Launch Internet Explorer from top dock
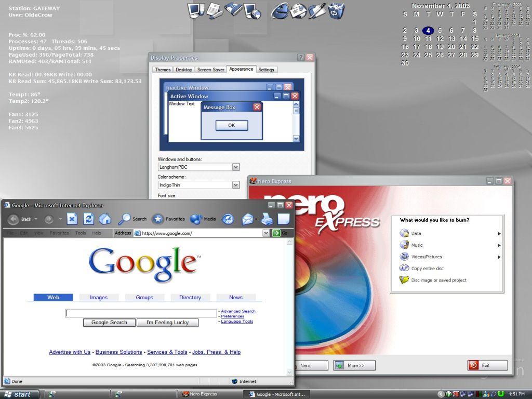Viewport: 532px width, 399px height. pyautogui.click(x=280, y=10)
